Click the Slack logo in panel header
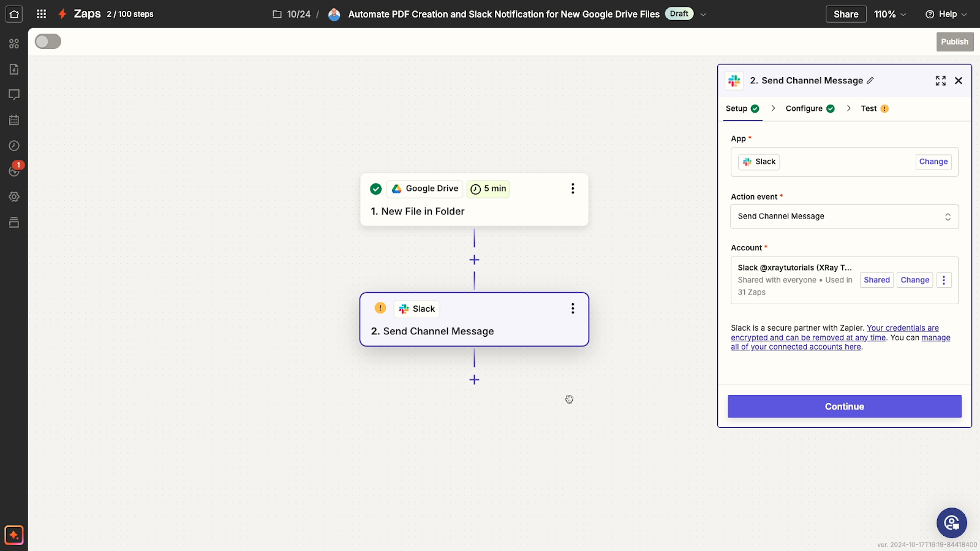 [x=734, y=81]
